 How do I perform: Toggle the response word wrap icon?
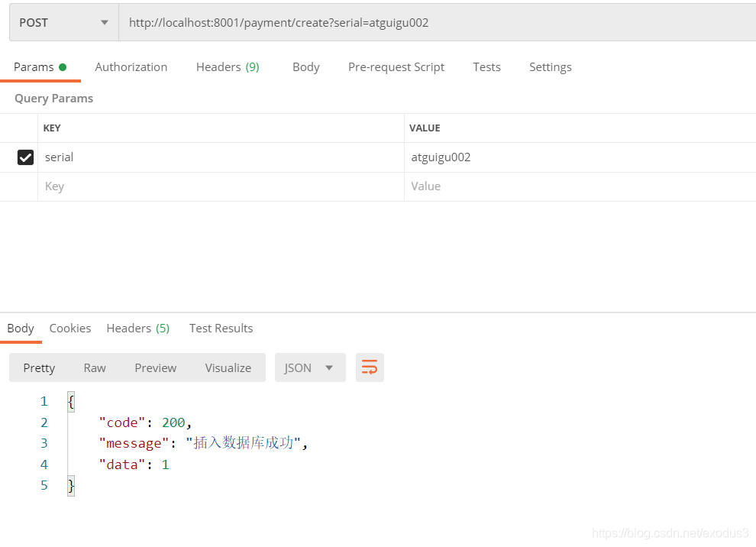tap(370, 367)
